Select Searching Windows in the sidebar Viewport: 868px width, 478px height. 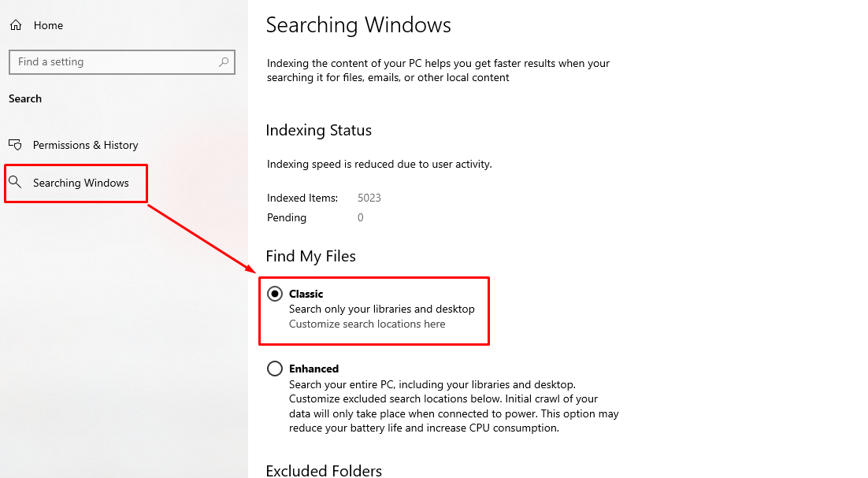click(80, 183)
